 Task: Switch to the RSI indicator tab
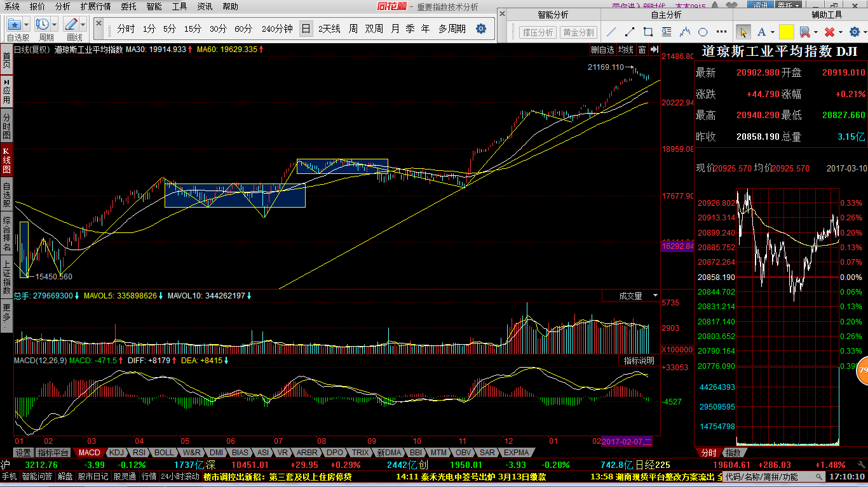click(139, 453)
